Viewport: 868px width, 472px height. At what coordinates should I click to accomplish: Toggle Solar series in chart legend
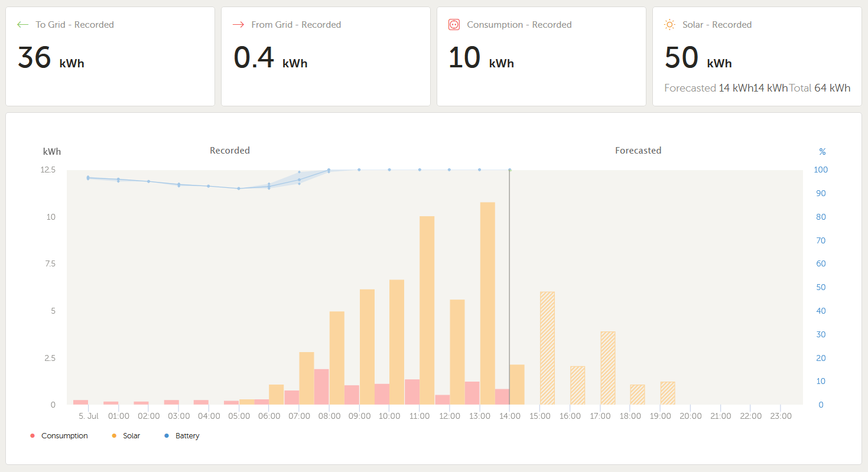click(x=126, y=436)
